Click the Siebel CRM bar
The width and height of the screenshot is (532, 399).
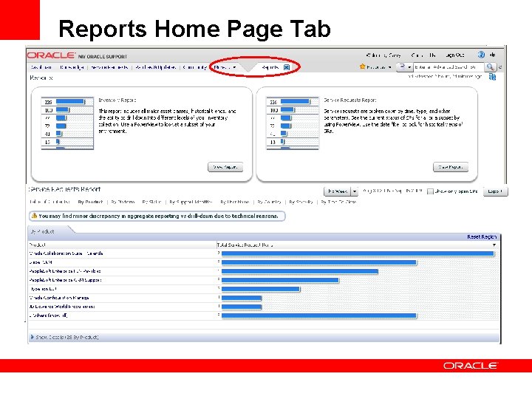coord(319,262)
